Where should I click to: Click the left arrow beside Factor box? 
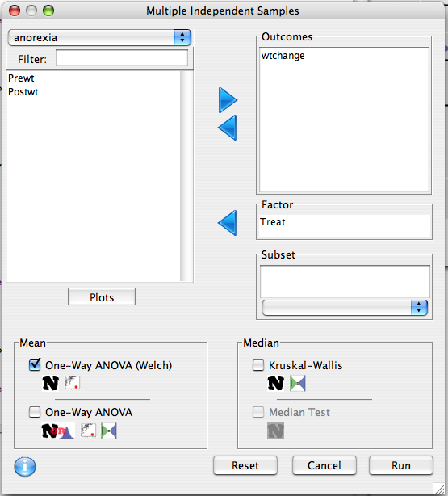click(x=228, y=223)
